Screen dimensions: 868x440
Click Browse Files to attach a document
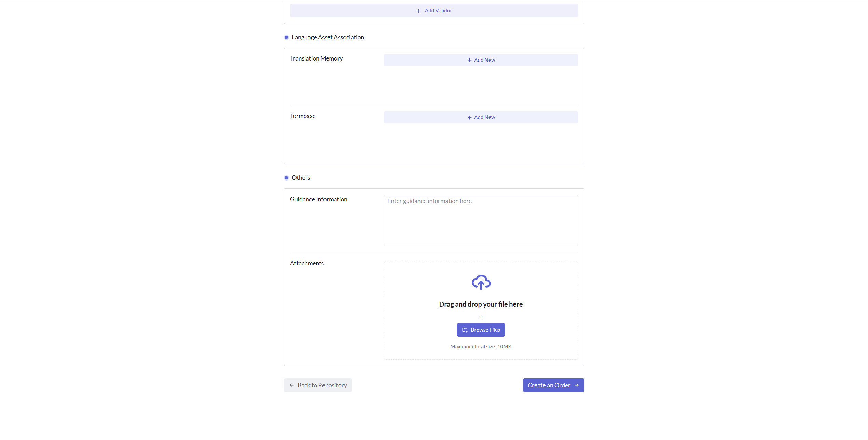pos(481,330)
